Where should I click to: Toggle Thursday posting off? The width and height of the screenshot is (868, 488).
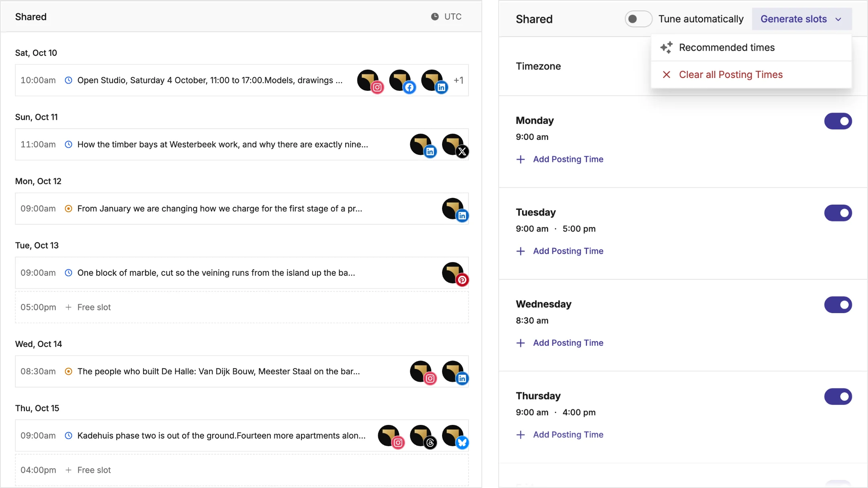point(838,396)
